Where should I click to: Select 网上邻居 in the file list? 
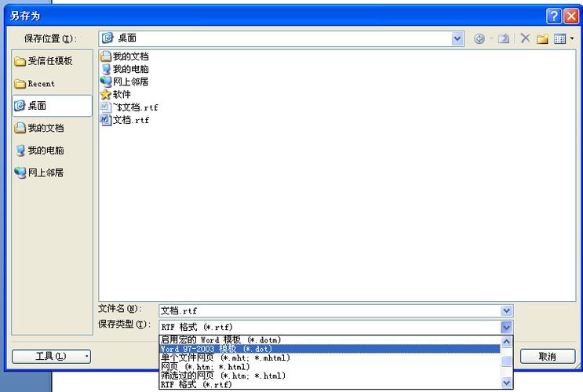pyautogui.click(x=125, y=82)
